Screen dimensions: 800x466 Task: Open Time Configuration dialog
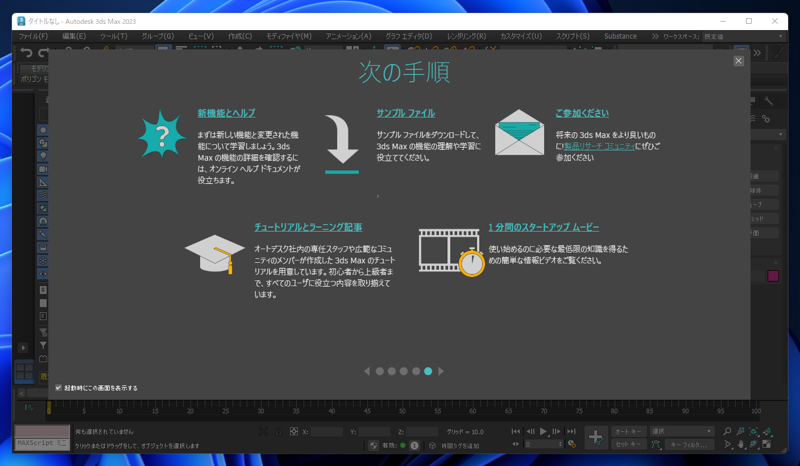pyautogui.click(x=572, y=444)
